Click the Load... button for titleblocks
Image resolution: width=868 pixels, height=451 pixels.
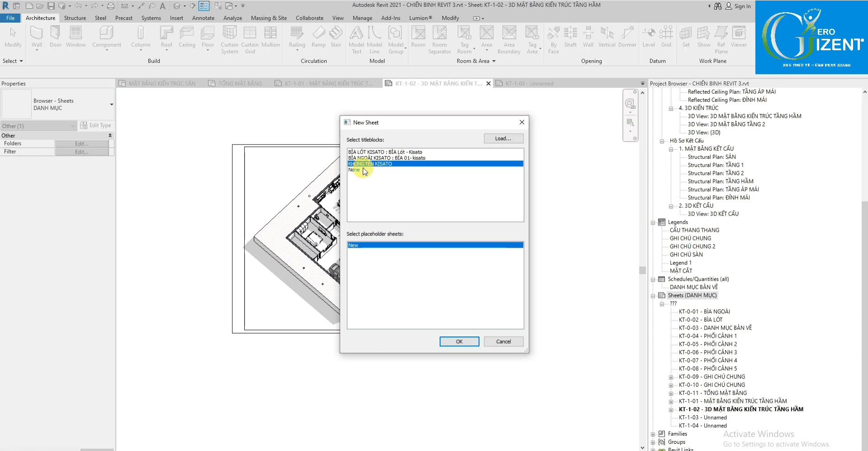point(503,139)
